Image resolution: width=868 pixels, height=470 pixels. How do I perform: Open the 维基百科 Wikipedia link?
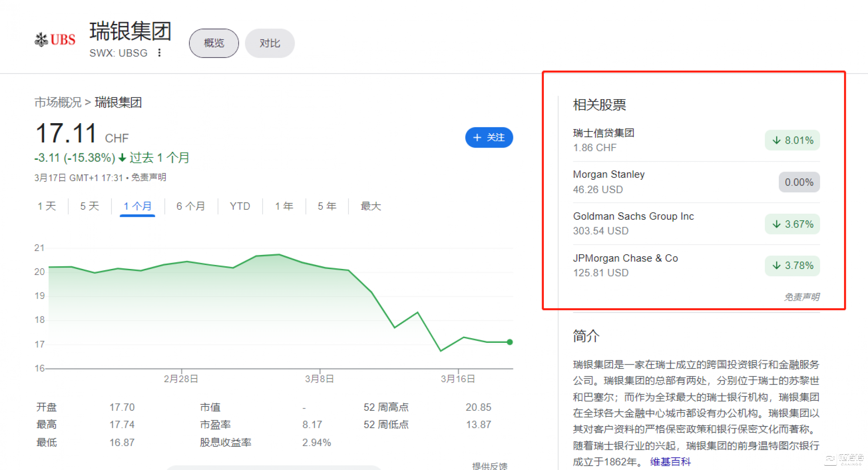pos(670,462)
